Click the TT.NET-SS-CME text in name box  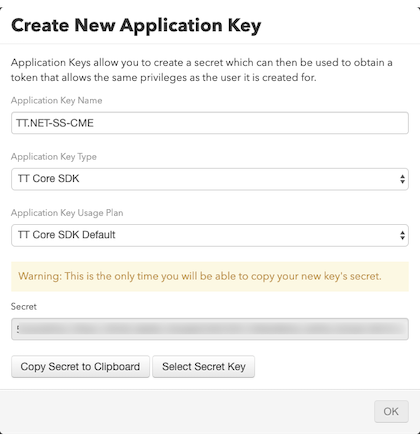[x=55, y=123]
